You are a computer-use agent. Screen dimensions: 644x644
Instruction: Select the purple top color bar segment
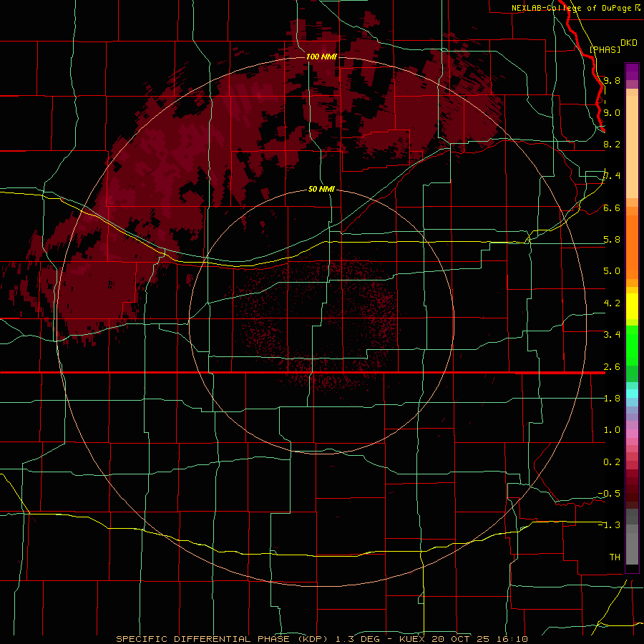point(632,72)
